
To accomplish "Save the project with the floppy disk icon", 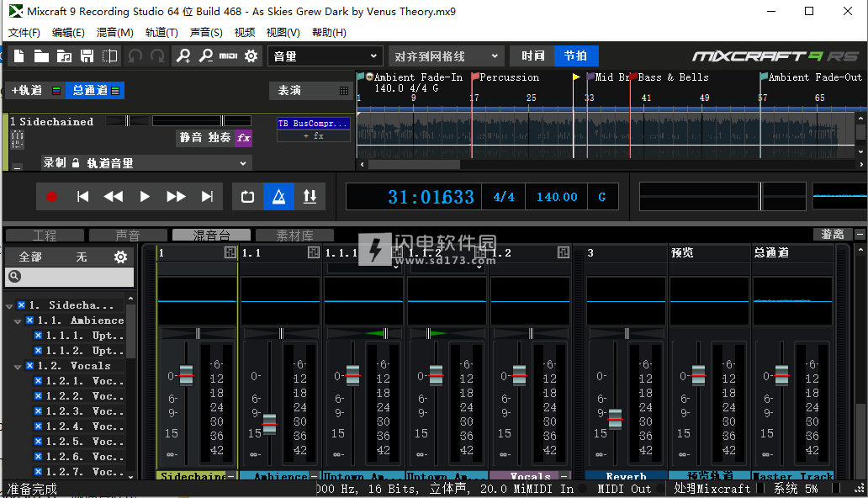I will pos(87,56).
